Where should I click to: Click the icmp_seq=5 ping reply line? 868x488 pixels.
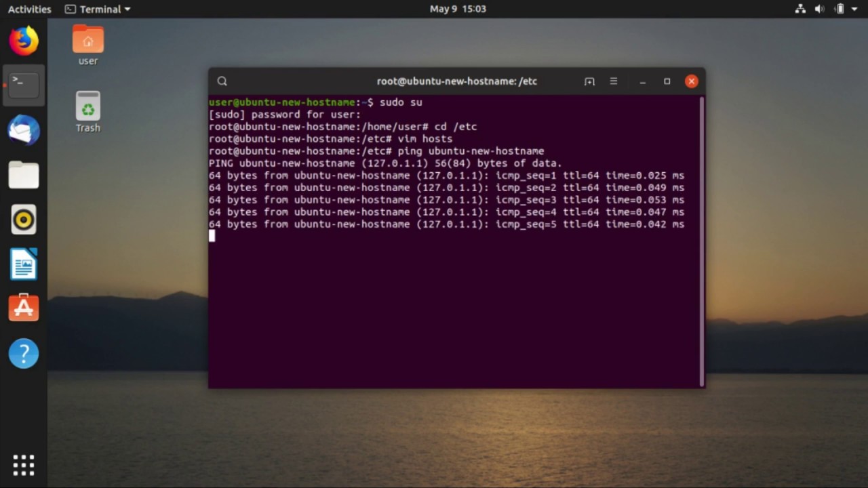pos(446,224)
